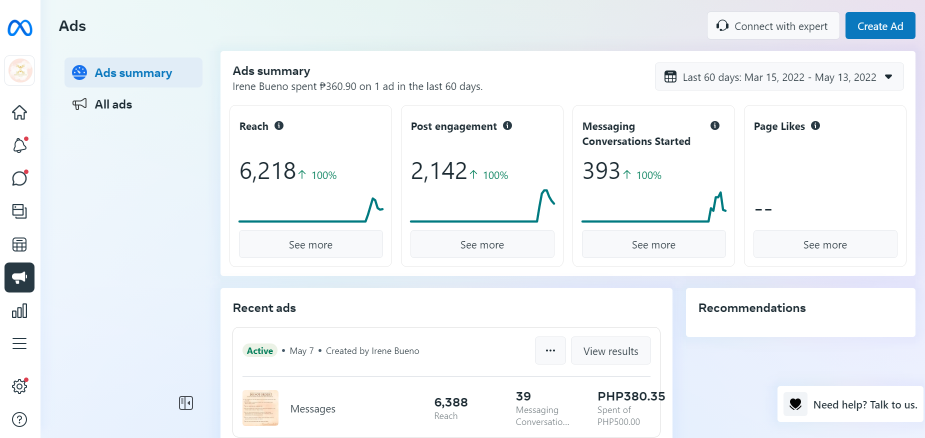Open Posts and stories icon
The height and width of the screenshot is (438, 925).
click(19, 211)
